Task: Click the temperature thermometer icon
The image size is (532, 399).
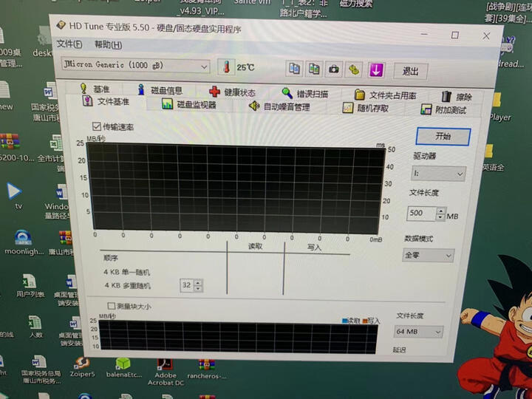Action: [x=227, y=66]
